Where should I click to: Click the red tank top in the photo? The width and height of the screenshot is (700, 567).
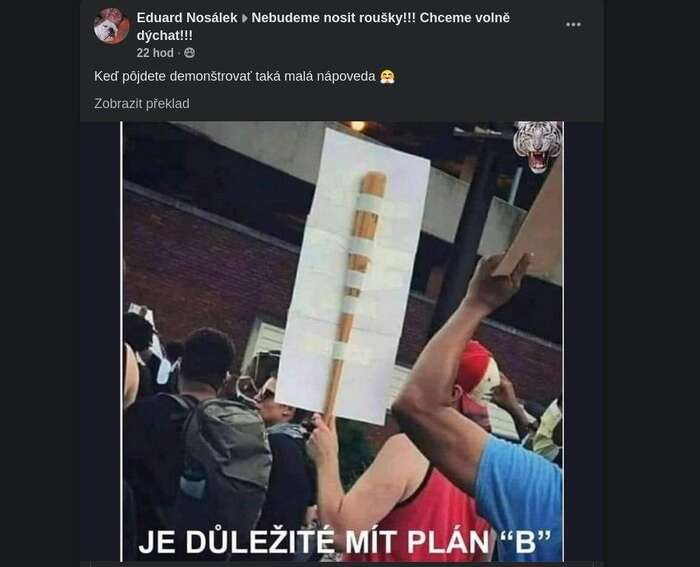(x=429, y=509)
